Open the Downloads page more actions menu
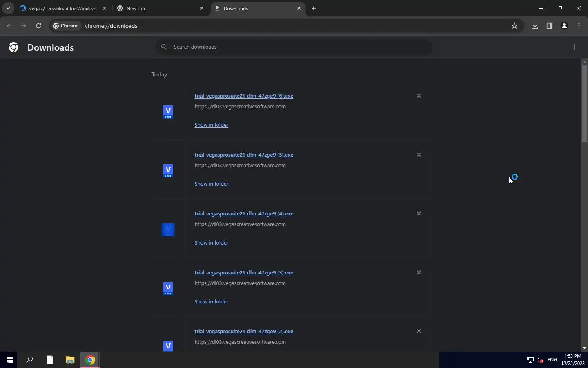Viewport: 588px width, 368px height. (x=574, y=47)
